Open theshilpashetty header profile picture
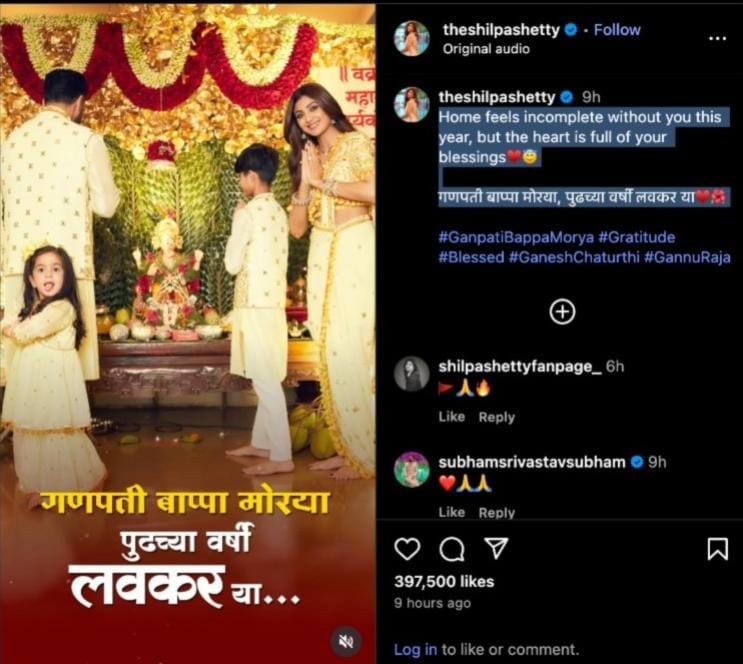 click(412, 38)
